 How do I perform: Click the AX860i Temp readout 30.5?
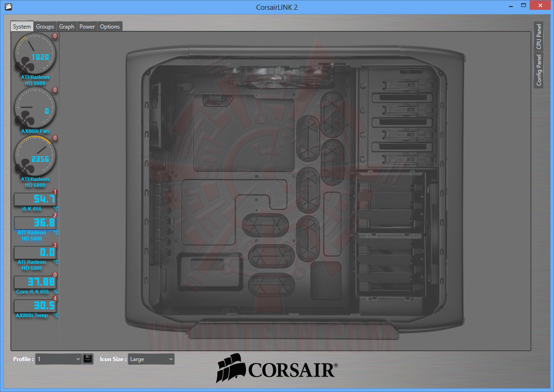pyautogui.click(x=35, y=305)
